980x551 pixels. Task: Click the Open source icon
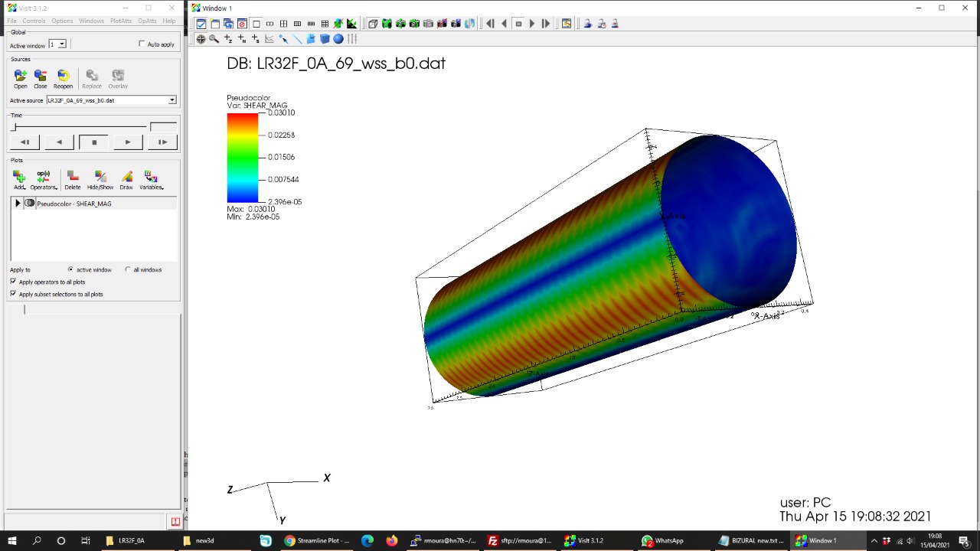click(20, 76)
